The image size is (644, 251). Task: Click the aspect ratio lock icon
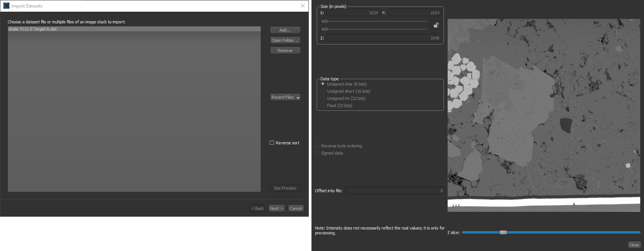click(x=436, y=25)
